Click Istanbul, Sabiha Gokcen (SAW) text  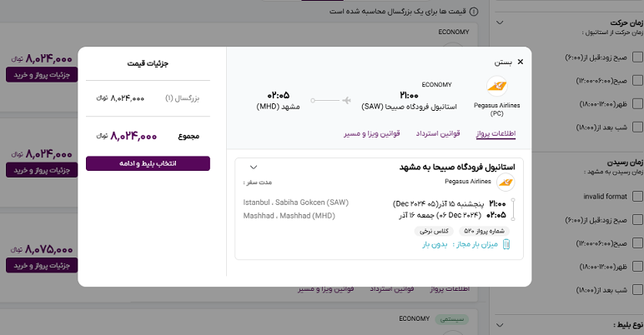(x=295, y=202)
